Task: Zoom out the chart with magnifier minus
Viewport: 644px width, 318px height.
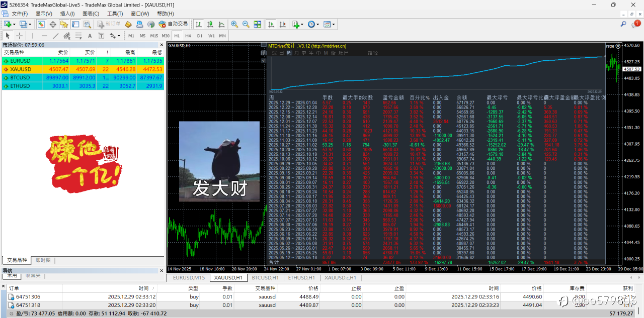Action: 246,24
